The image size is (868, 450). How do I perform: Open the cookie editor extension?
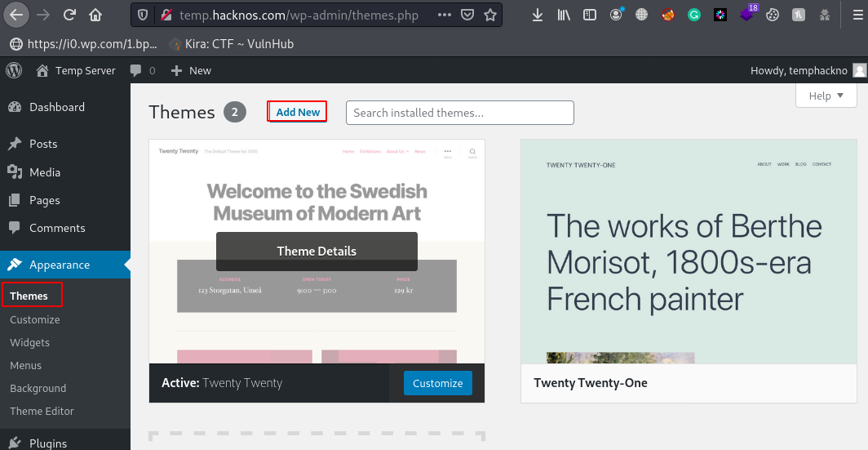[x=773, y=15]
